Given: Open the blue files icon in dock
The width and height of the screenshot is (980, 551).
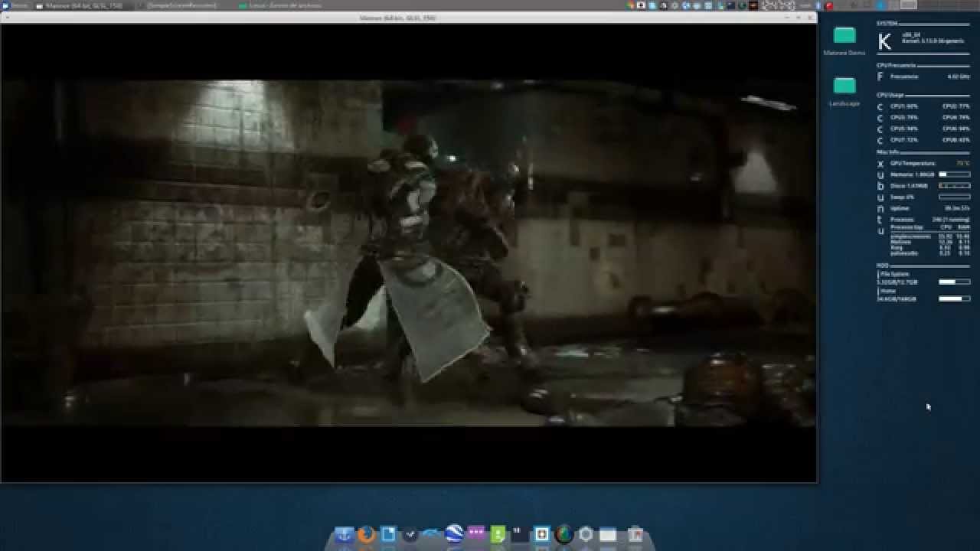Looking at the screenshot, I should coord(388,534).
